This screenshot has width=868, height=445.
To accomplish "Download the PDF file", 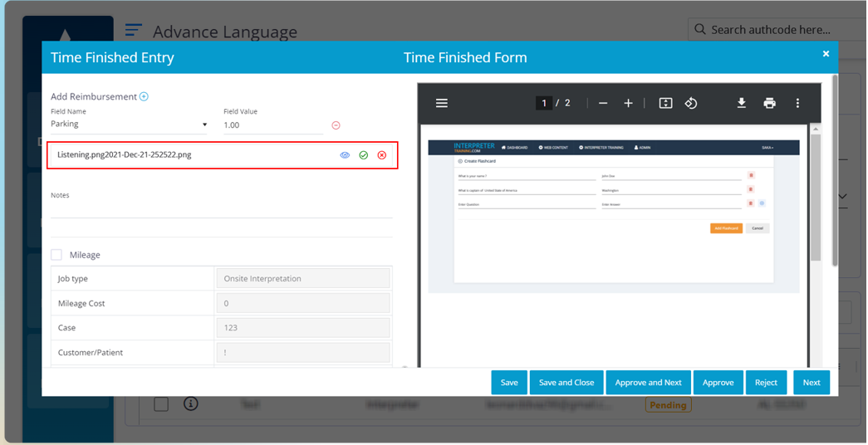I will coord(742,103).
